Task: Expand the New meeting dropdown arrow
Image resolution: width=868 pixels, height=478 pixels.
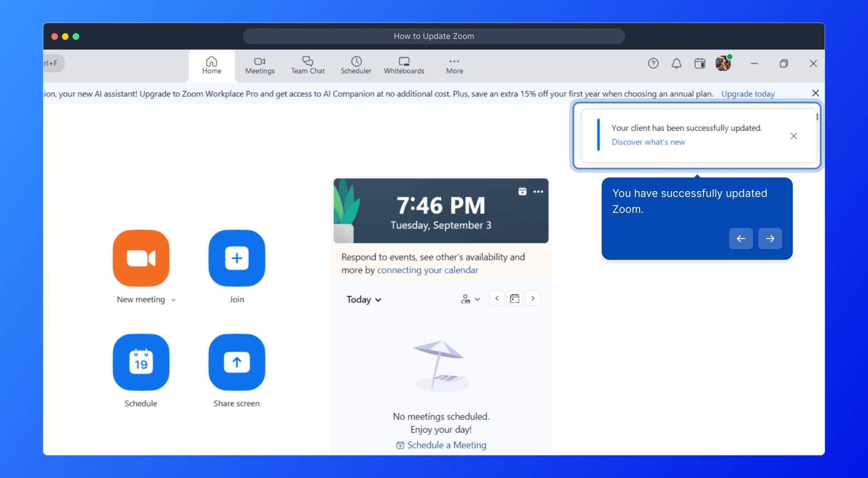Action: (173, 300)
